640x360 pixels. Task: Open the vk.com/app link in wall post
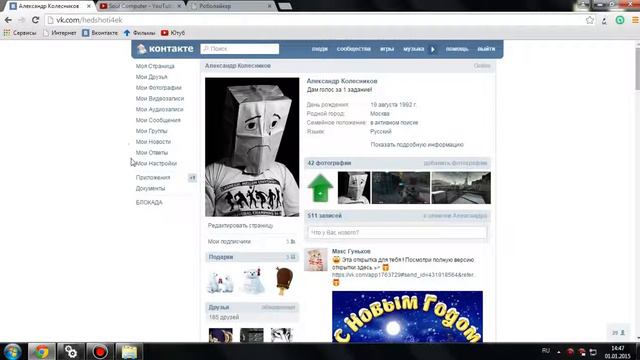coord(403,275)
